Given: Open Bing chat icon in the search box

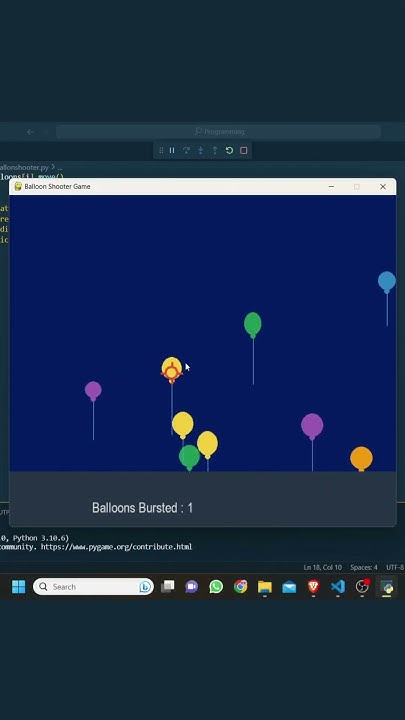Looking at the screenshot, I should point(145,587).
